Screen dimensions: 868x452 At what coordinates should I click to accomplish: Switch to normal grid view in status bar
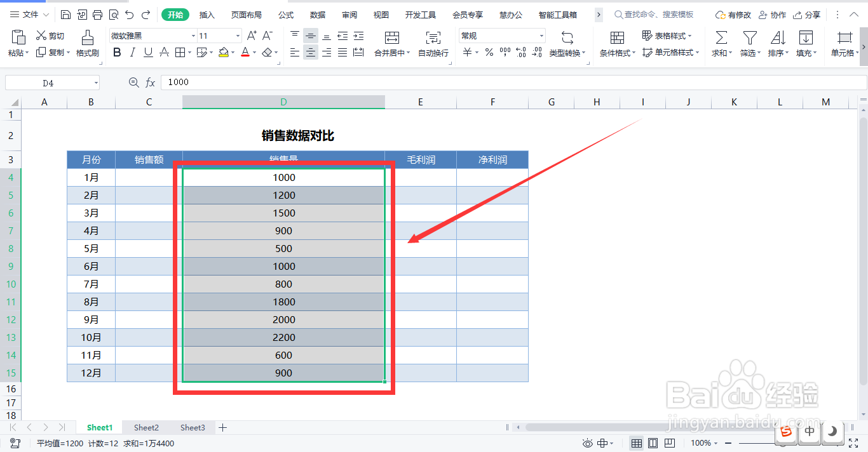click(x=636, y=443)
